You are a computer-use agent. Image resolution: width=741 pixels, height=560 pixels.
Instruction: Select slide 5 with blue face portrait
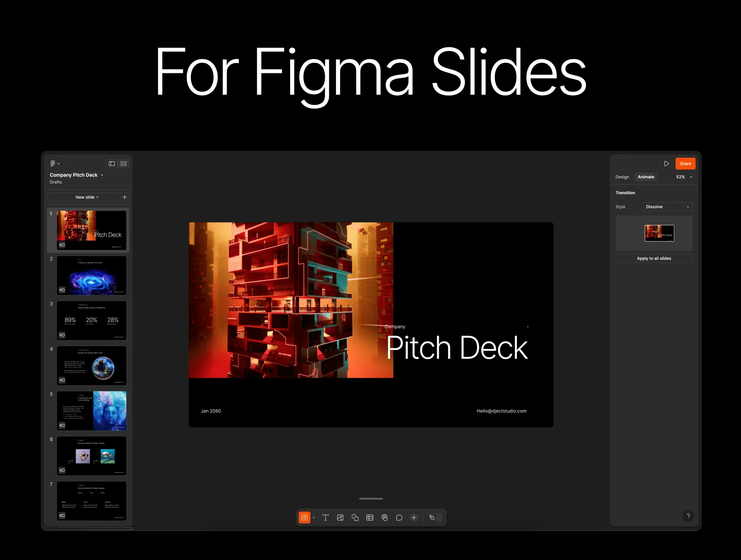[91, 411]
